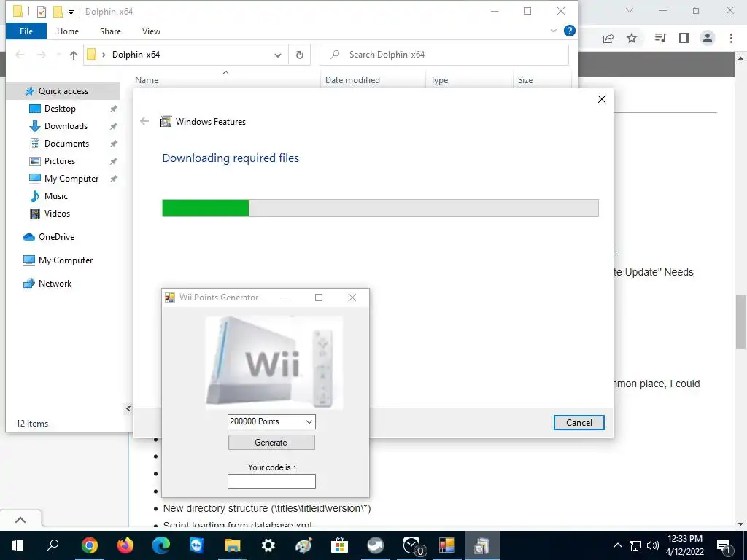The width and height of the screenshot is (747, 560).
Task: Refresh the Dolphin-x64 folder
Action: [x=300, y=55]
